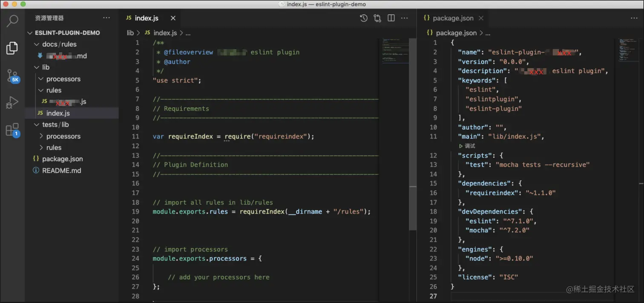
Task: Click "add your processors here" comment
Action: point(219,277)
